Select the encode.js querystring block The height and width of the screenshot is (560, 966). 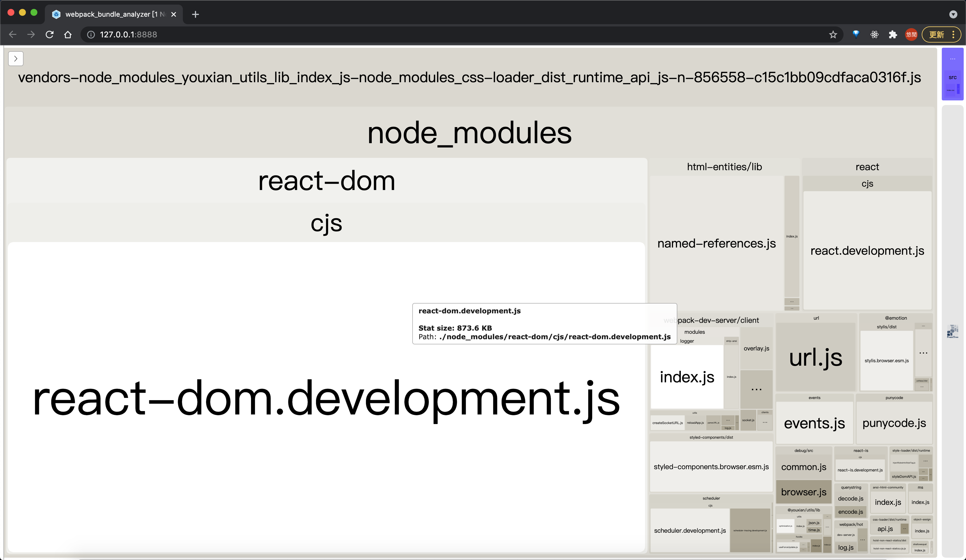pyautogui.click(x=851, y=512)
